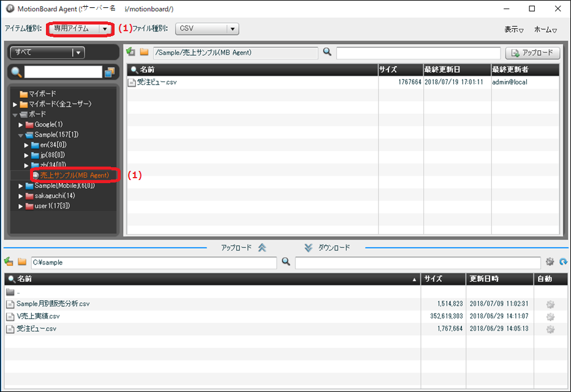Sort server files by サイズ column

(x=401, y=70)
